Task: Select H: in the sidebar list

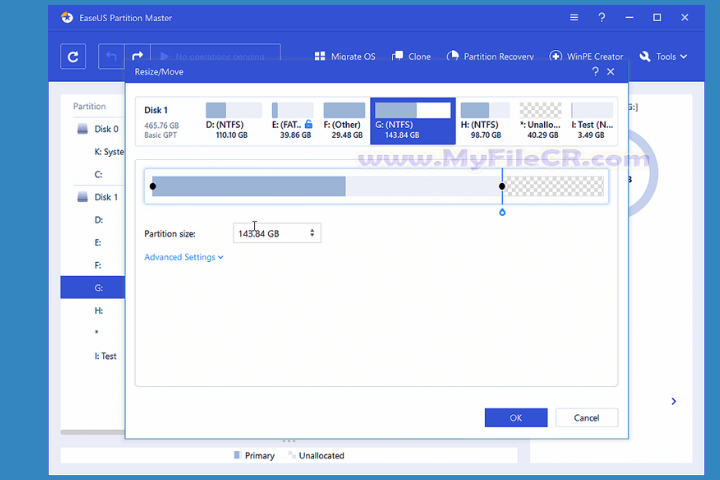Action: (98, 311)
